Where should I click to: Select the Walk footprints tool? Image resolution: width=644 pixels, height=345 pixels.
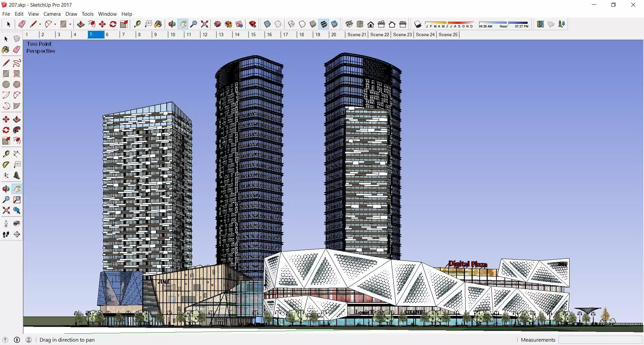(6, 234)
